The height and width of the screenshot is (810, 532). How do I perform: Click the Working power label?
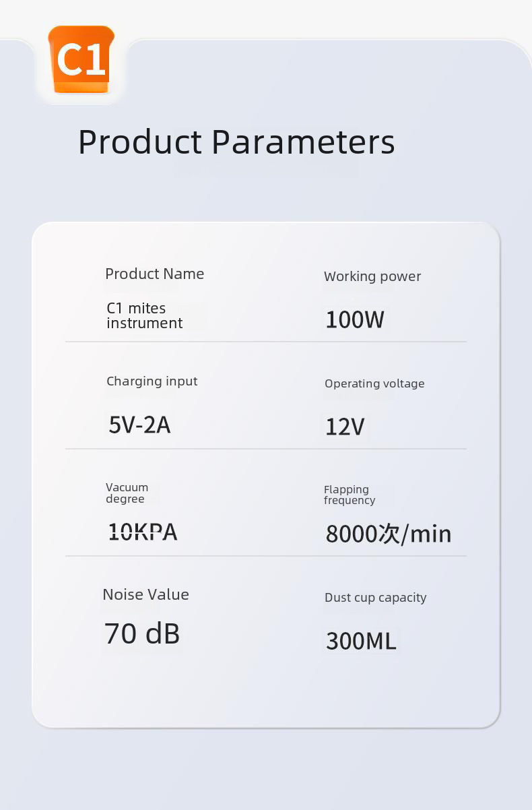372,276
